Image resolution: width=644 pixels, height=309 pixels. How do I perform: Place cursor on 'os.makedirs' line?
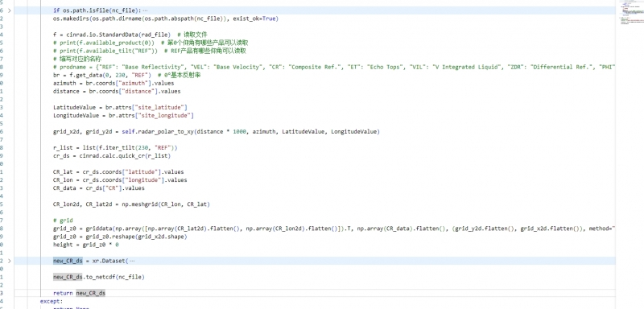[166, 19]
